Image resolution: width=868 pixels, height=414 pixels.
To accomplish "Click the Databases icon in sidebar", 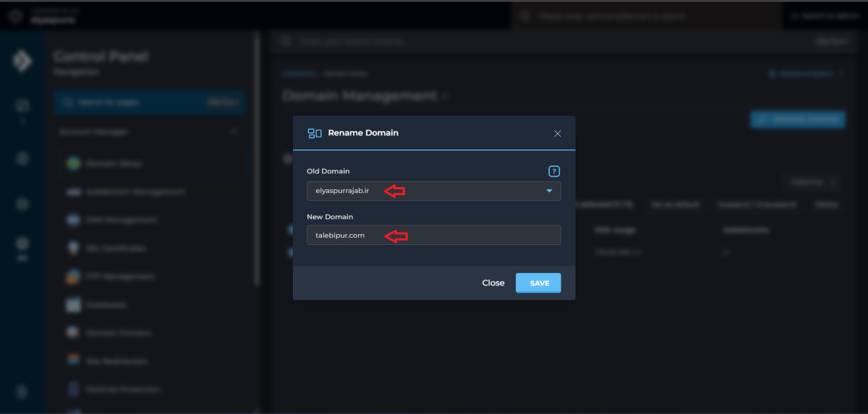I will coord(73,305).
